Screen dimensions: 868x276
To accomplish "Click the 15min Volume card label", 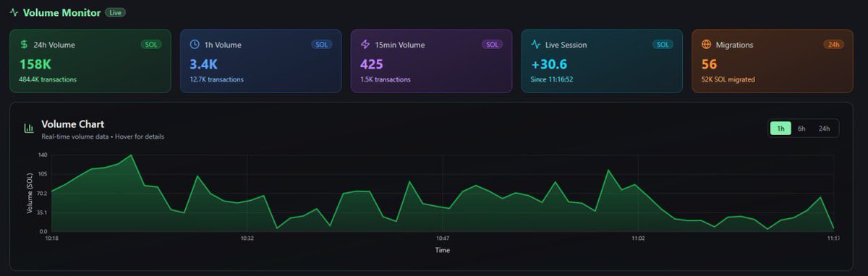I will 400,45.
